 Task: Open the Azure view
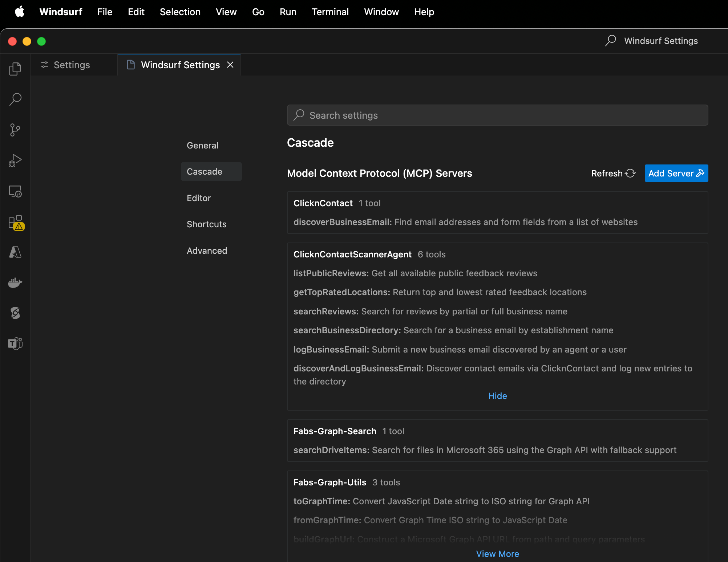15,252
